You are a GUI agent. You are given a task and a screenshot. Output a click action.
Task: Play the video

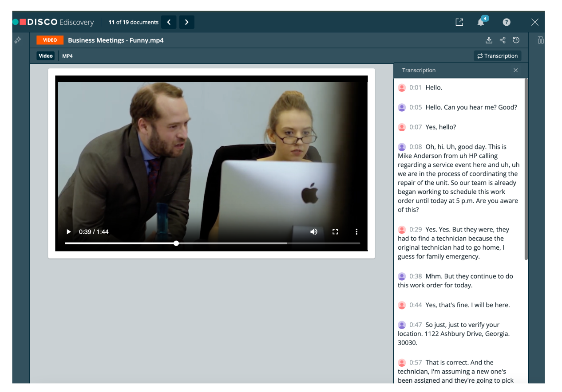pyautogui.click(x=68, y=231)
